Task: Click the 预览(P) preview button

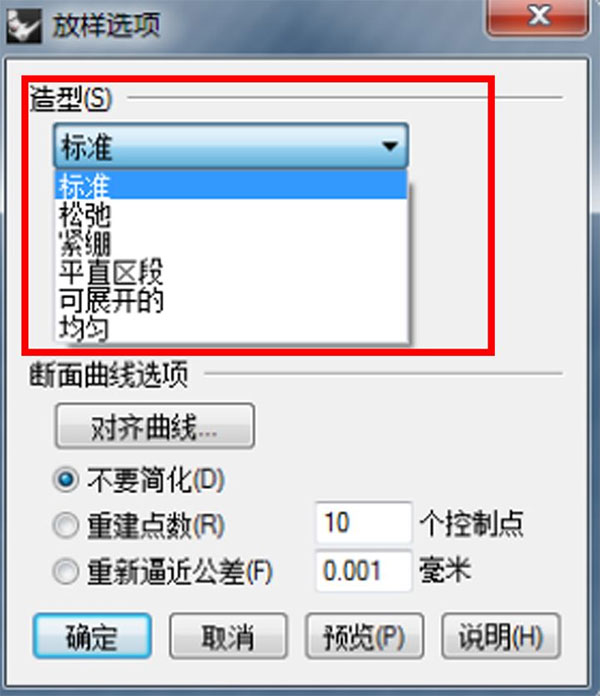Action: (x=364, y=636)
